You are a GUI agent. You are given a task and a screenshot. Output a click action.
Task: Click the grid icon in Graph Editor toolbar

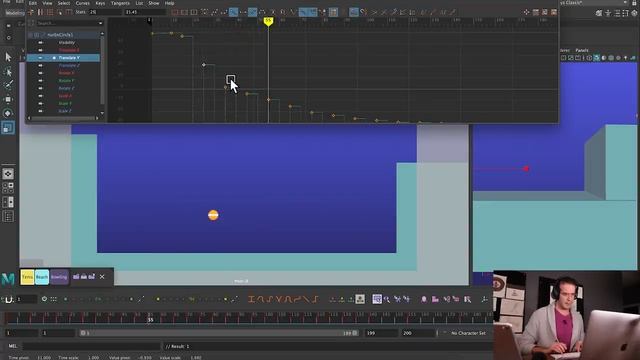(x=333, y=12)
